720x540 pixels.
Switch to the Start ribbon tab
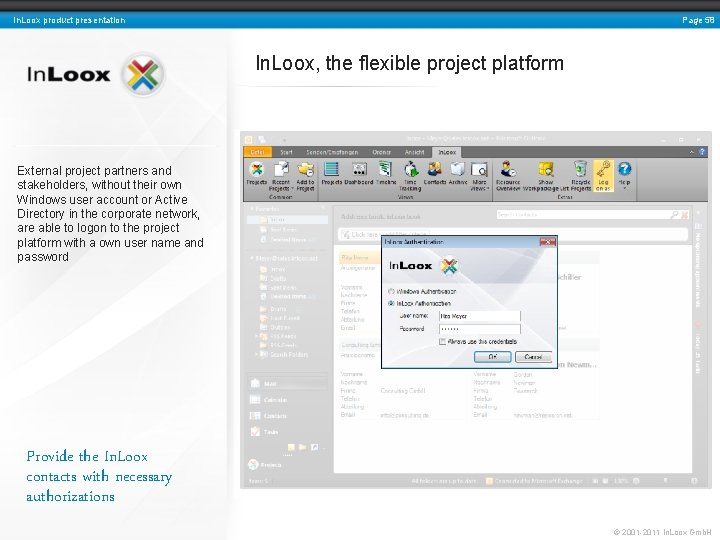[x=287, y=152]
